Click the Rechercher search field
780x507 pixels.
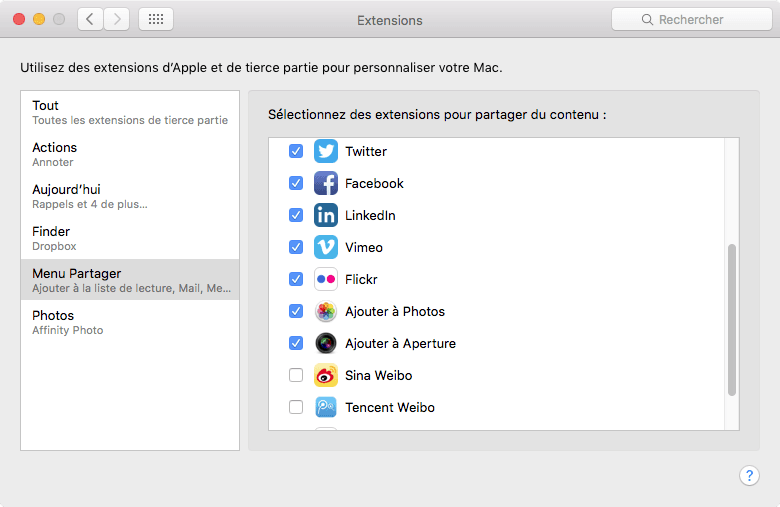coord(691,19)
